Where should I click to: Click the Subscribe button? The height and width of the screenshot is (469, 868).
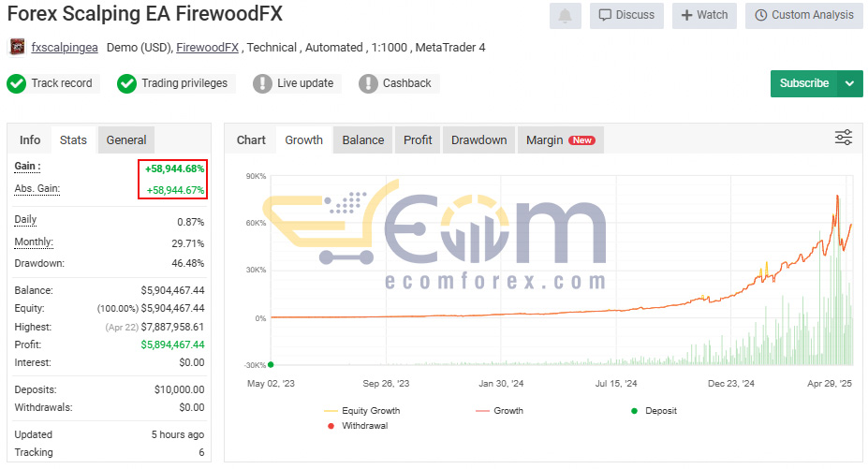coord(803,83)
